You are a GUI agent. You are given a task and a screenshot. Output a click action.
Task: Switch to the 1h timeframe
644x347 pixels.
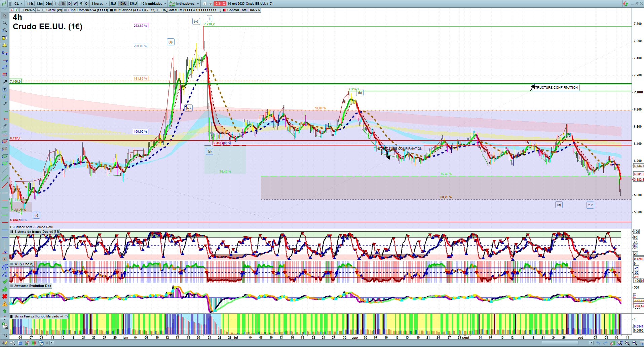(56, 4)
